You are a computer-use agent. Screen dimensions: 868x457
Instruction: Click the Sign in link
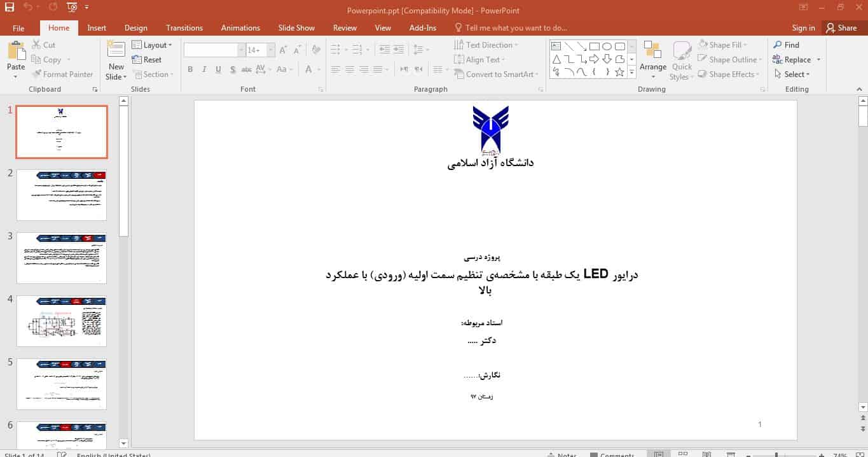tap(803, 28)
